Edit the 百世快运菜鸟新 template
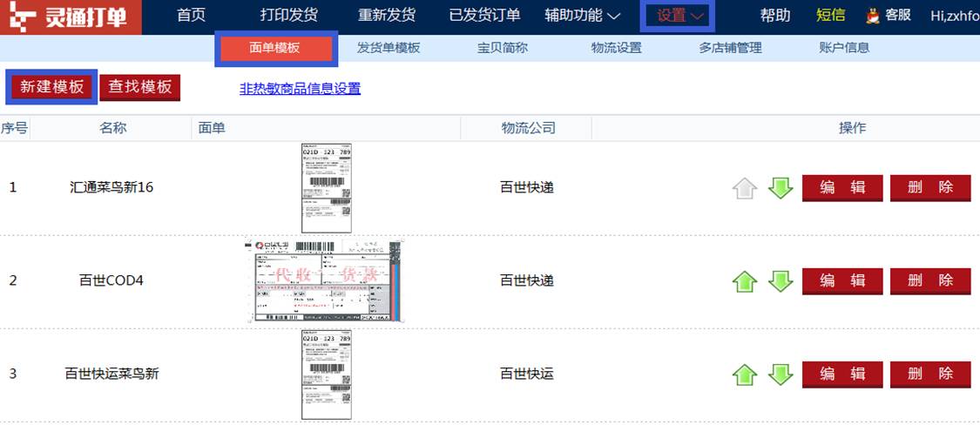980x425 pixels. point(842,374)
